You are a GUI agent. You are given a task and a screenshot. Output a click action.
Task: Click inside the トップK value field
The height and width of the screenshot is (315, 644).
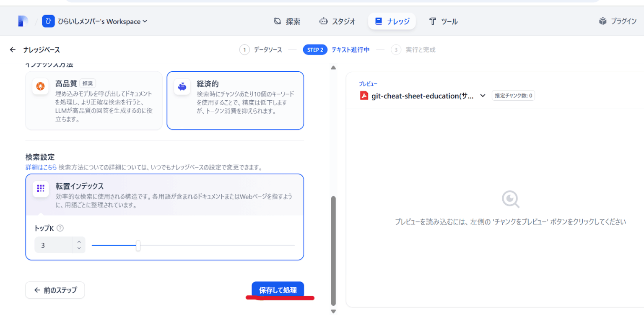[52, 245]
